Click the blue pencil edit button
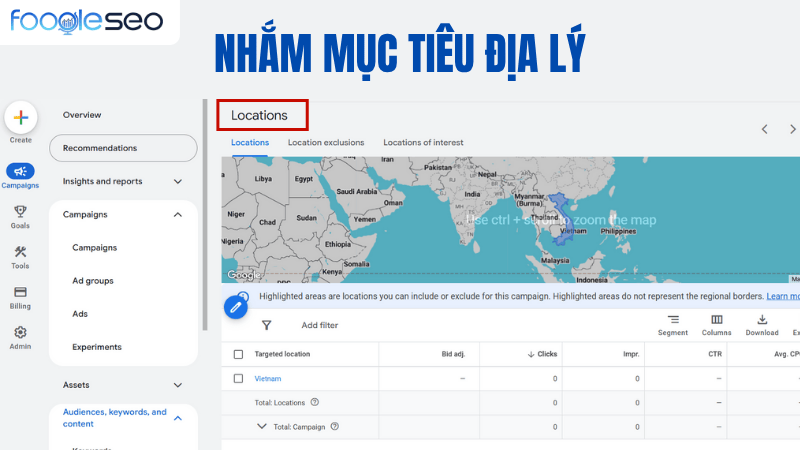Viewport: 800px width, 450px height. point(236,307)
